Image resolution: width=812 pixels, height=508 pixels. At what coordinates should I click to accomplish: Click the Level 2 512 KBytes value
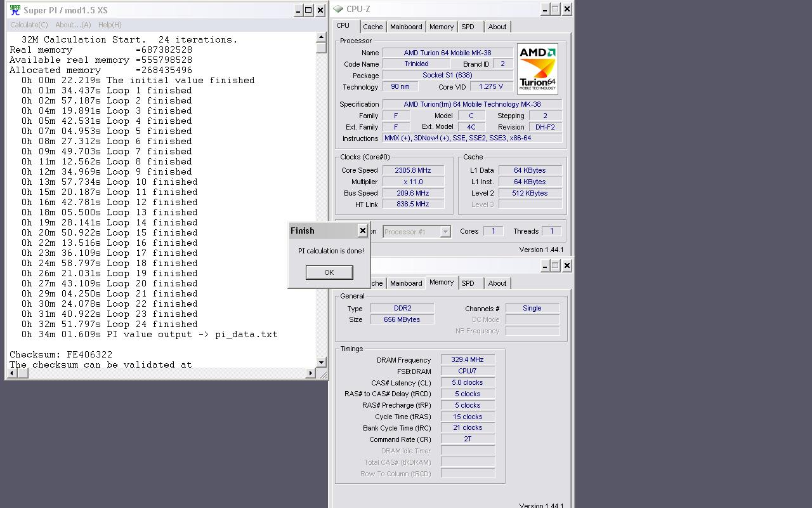pos(530,193)
